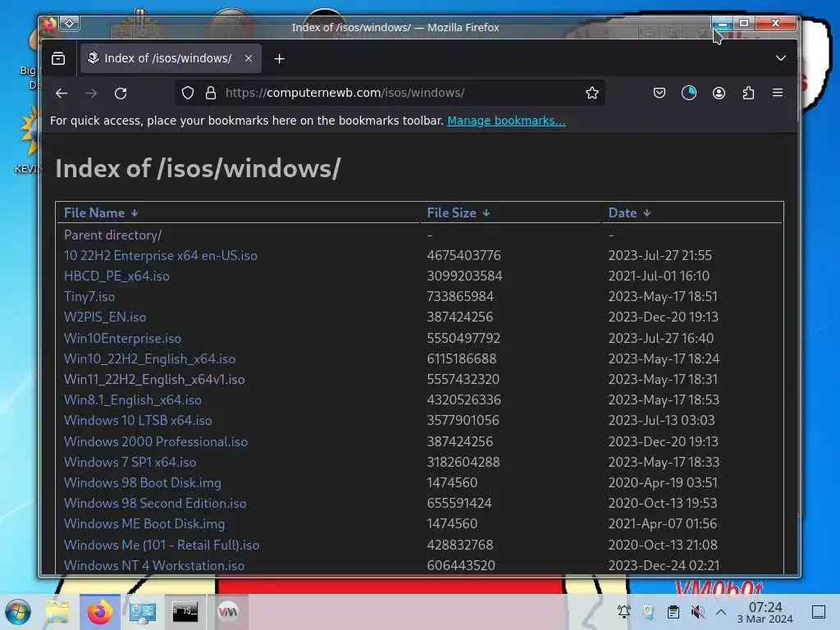Open notifications bell in tray
Screen dimensions: 840x630
[x=623, y=612]
